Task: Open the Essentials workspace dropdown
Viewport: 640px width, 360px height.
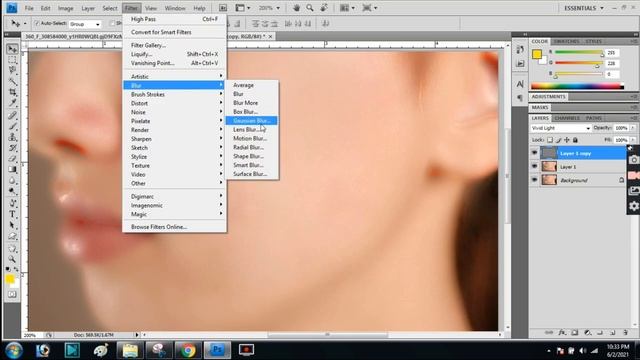Action: coord(584,8)
